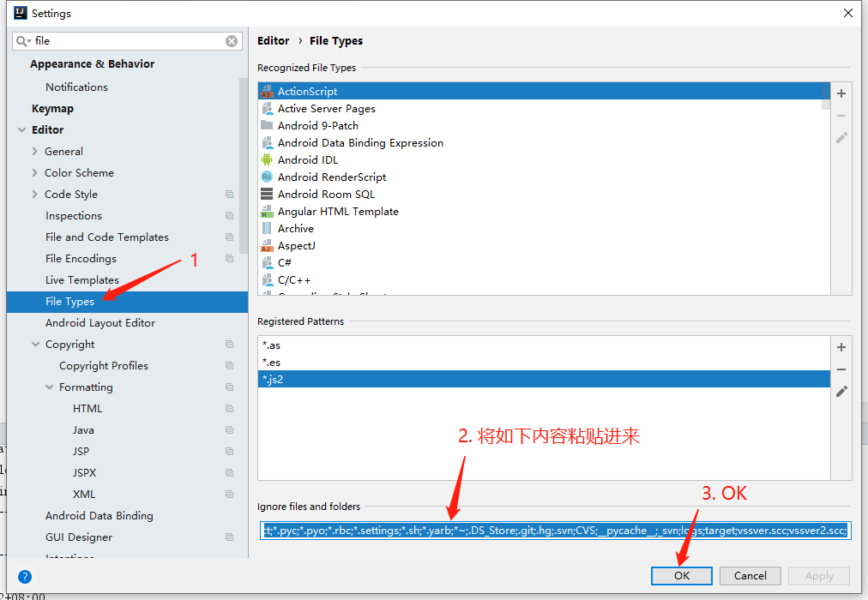This screenshot has height=600, width=868.
Task: Clear the settings search field text
Action: [232, 41]
